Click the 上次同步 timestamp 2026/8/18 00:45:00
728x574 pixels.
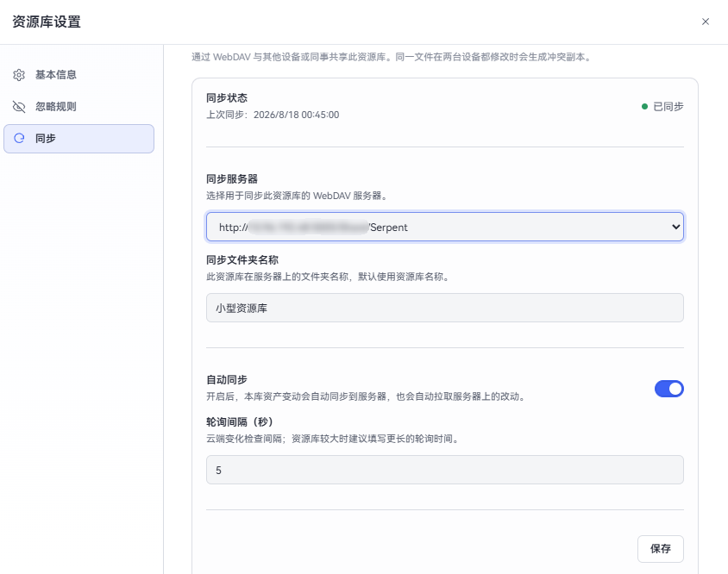296,115
